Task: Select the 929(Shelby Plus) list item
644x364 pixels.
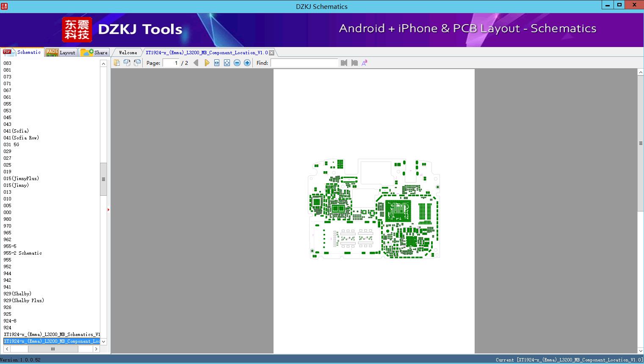Action: coord(24,300)
